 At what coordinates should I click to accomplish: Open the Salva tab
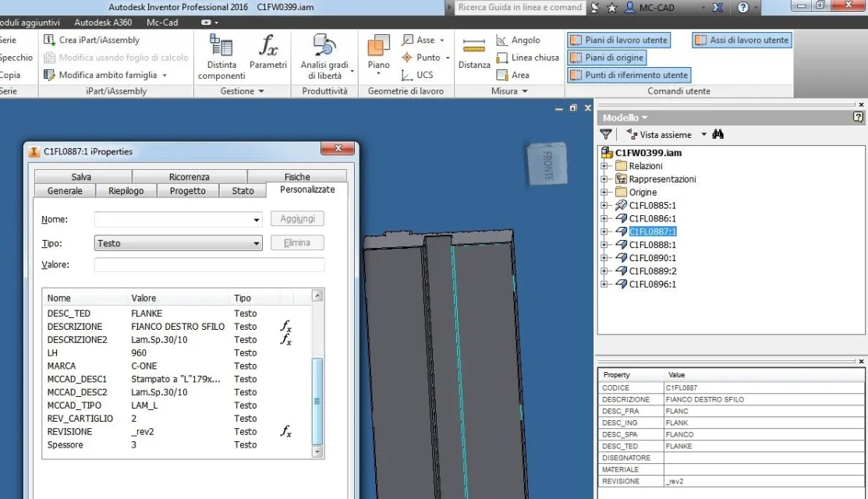[81, 177]
